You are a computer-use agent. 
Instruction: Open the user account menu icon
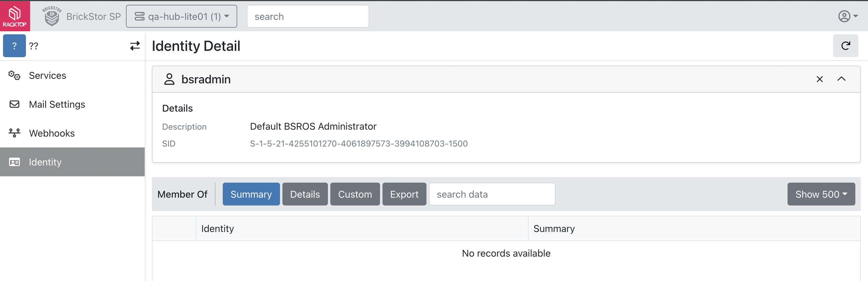coord(847,16)
